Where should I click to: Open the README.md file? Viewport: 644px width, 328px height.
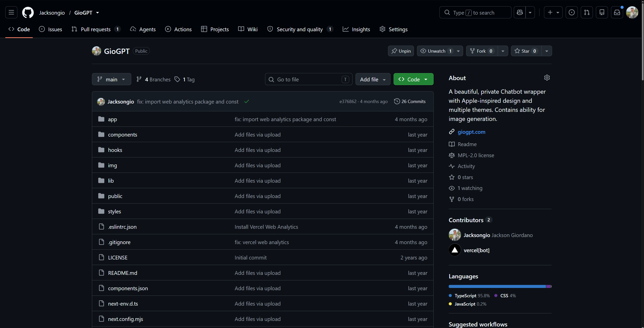tap(122, 273)
